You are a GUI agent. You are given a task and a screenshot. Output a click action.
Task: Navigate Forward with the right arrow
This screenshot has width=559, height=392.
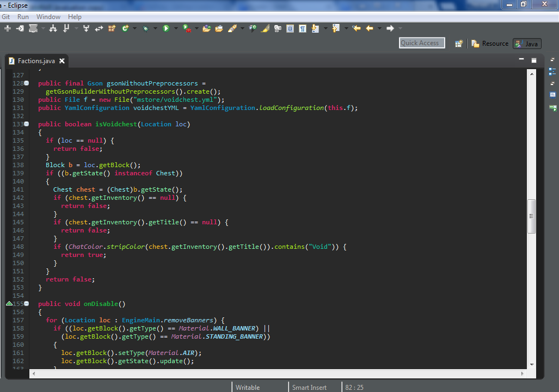click(390, 28)
